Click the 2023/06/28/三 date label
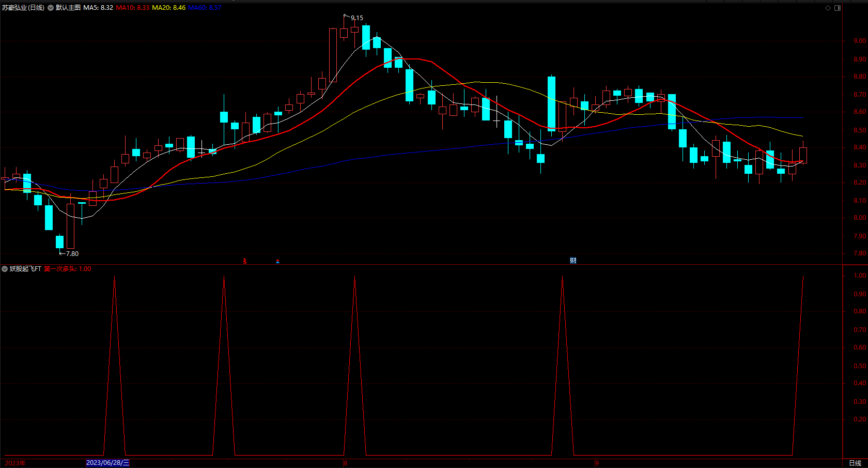 point(107,463)
